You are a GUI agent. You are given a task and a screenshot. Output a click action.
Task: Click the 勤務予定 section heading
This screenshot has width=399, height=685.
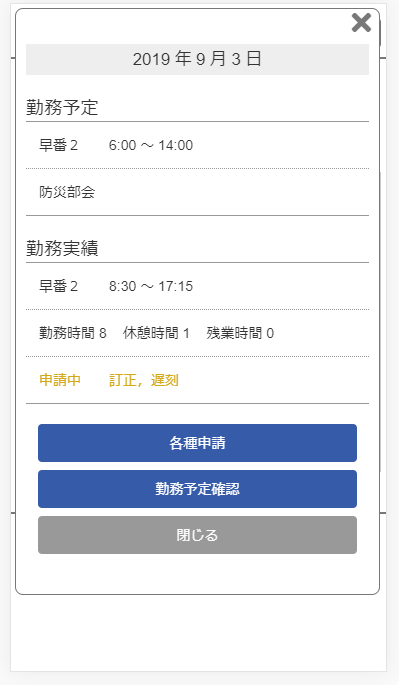[62, 107]
